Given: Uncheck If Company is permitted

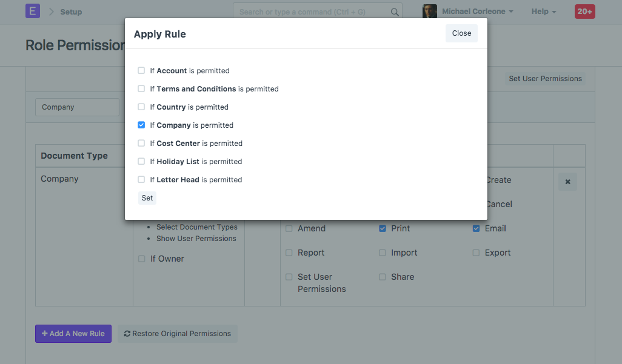Looking at the screenshot, I should click(x=141, y=125).
